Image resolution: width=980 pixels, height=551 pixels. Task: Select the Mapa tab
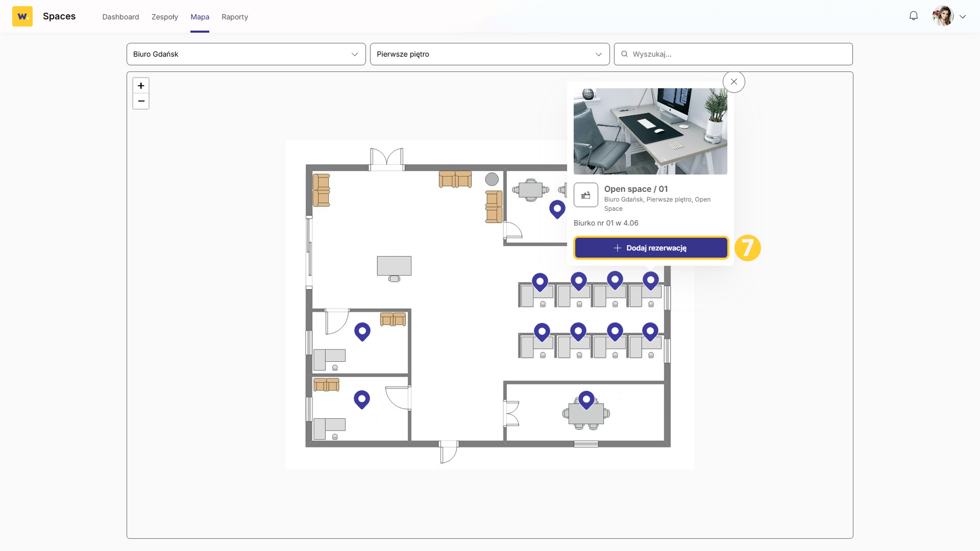pyautogui.click(x=200, y=17)
